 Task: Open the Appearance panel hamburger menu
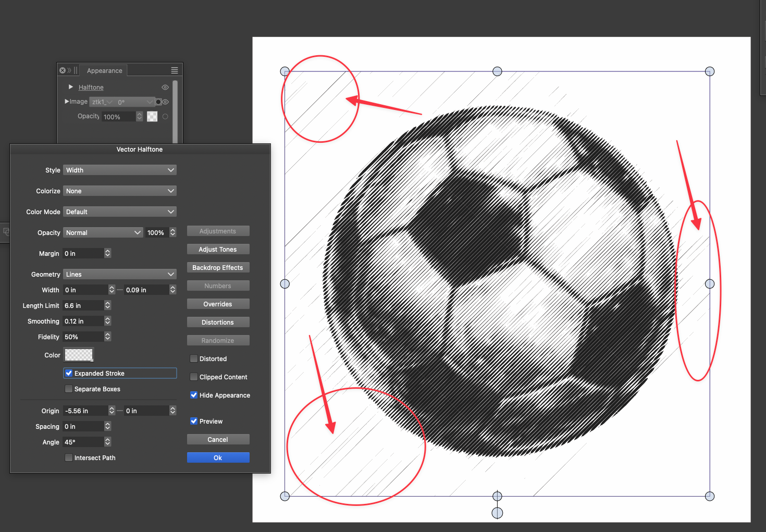pos(175,70)
